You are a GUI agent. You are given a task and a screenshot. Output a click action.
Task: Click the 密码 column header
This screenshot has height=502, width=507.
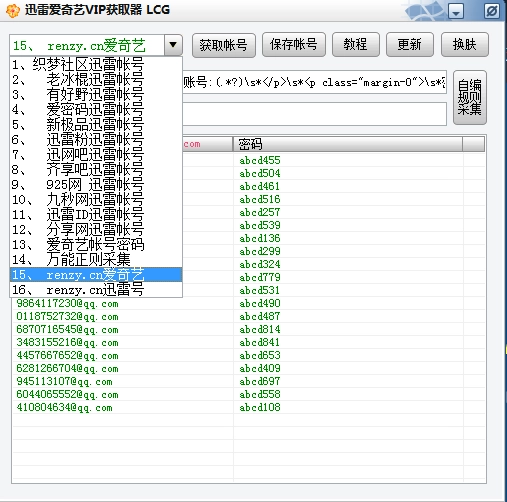[x=348, y=144]
